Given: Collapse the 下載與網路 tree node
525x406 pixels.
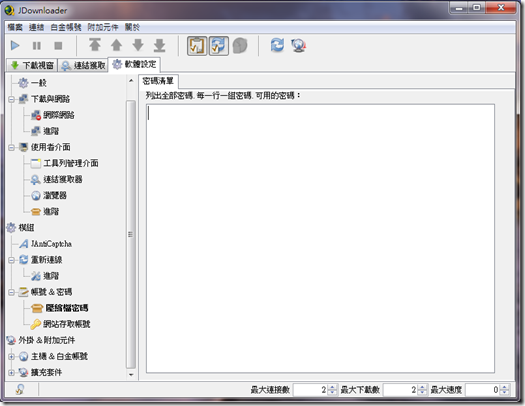Looking at the screenshot, I should (12, 99).
